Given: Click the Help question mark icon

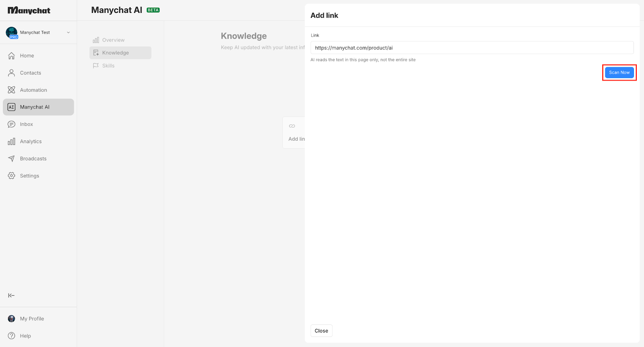Looking at the screenshot, I should click(x=12, y=336).
